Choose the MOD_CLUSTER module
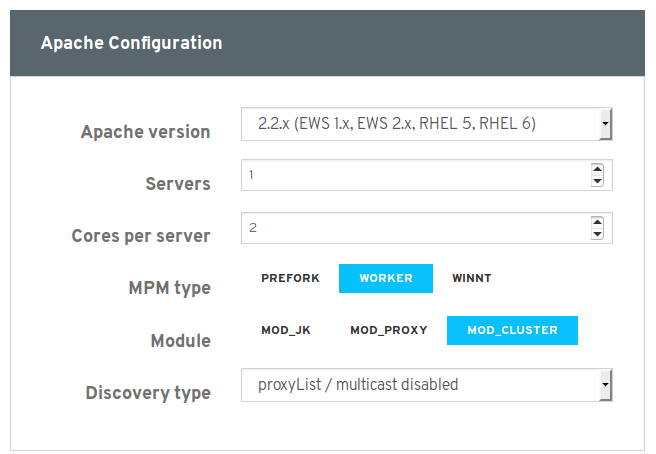Viewport: 656px width, 454px height. (512, 330)
